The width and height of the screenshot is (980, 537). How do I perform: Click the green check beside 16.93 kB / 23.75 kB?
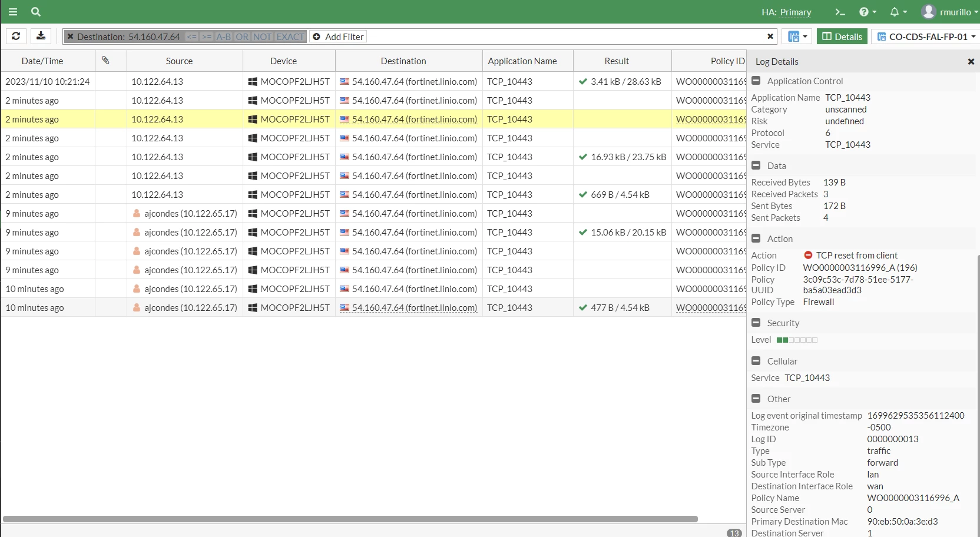pos(582,157)
